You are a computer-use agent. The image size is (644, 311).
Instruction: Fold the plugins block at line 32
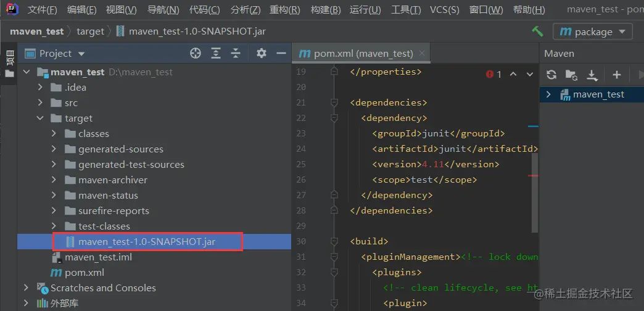[334, 272]
